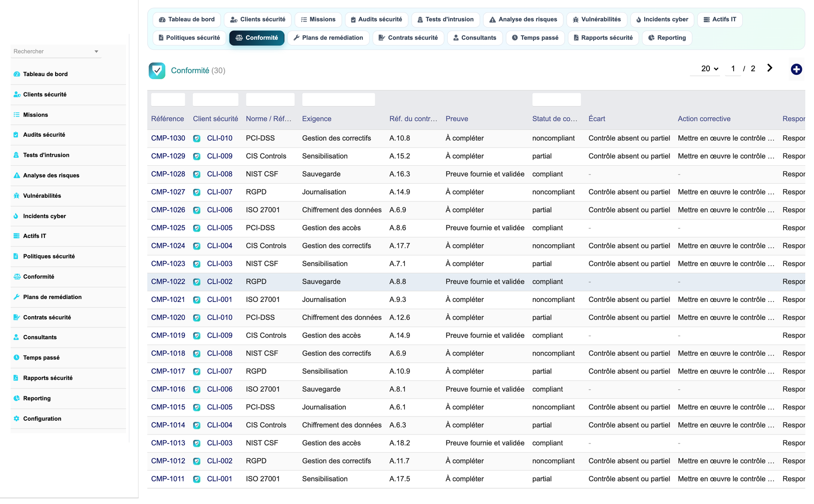Click Consultants person icon in sidebar
The width and height of the screenshot is (814, 504).
click(x=16, y=337)
